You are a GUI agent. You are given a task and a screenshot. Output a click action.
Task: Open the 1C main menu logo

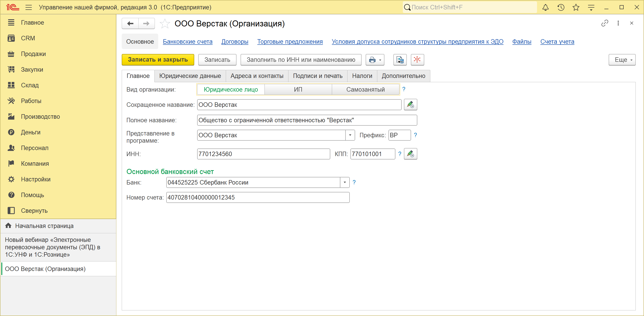click(x=13, y=7)
